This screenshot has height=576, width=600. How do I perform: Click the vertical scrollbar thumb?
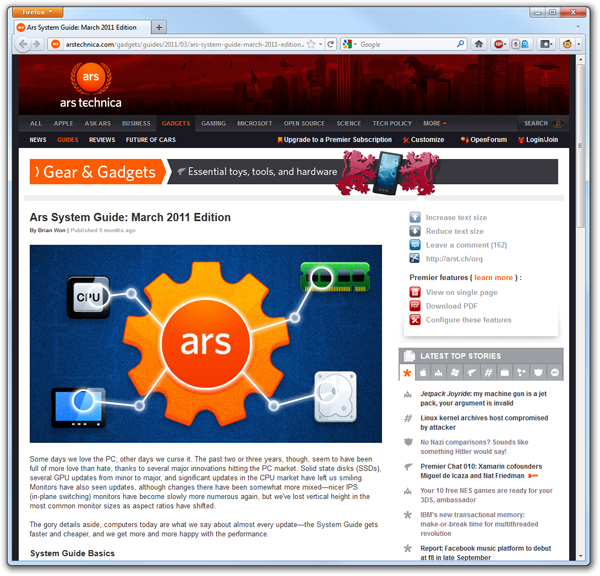tap(580, 145)
